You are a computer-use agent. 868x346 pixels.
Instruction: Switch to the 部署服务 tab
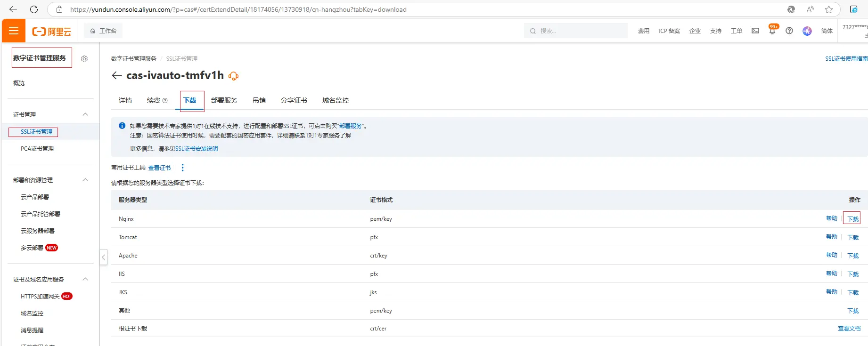pyautogui.click(x=224, y=100)
